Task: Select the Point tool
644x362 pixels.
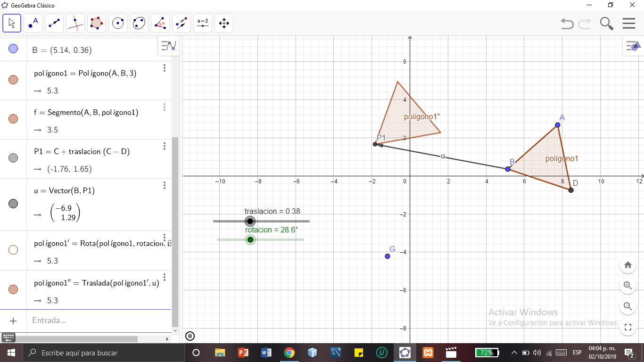Action: tap(34, 23)
